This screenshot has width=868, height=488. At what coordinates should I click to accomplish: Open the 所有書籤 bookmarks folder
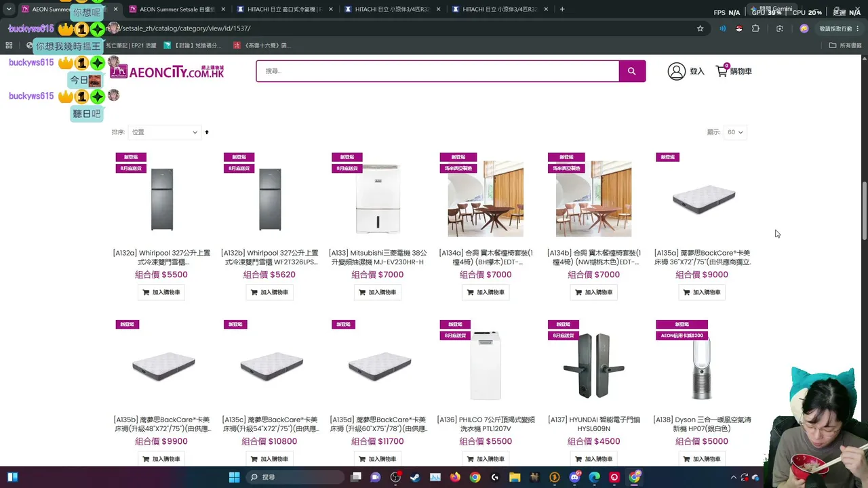(845, 45)
